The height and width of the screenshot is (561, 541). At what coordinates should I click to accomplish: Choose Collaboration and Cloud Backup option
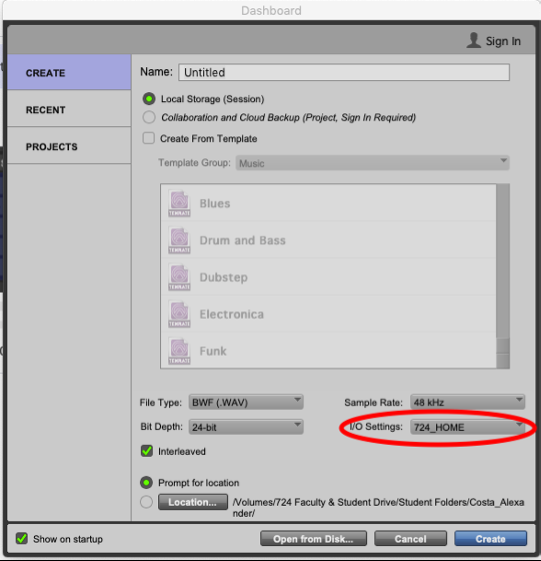149,117
